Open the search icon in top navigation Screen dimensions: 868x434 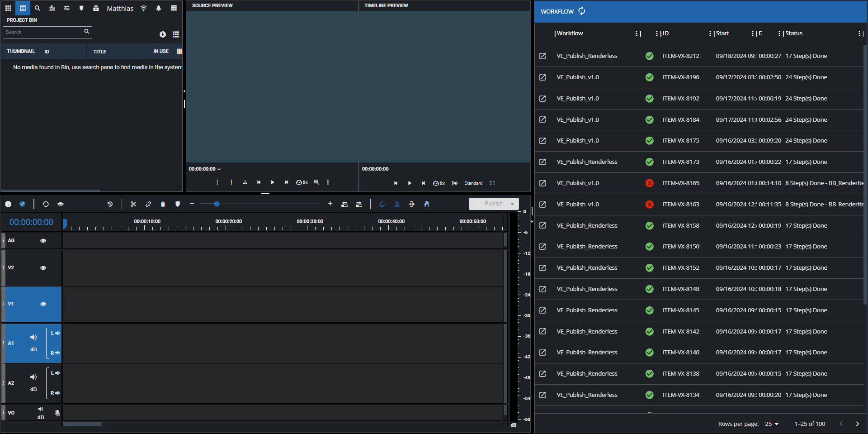[x=38, y=8]
